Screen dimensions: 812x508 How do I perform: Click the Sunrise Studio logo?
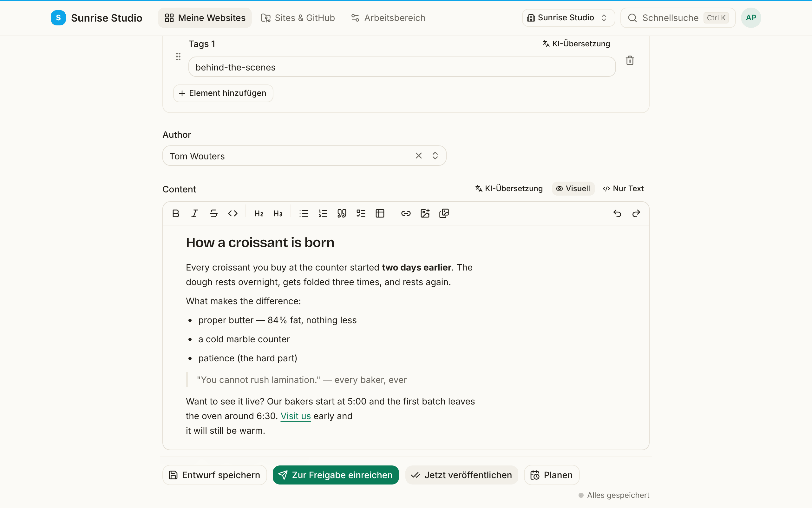(97, 18)
